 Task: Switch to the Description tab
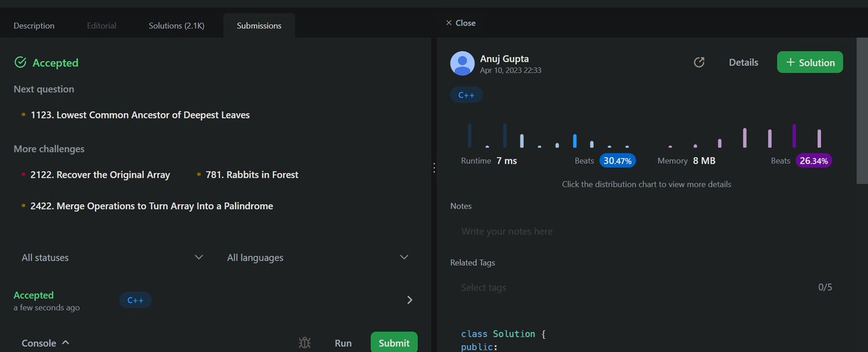pyautogui.click(x=34, y=25)
